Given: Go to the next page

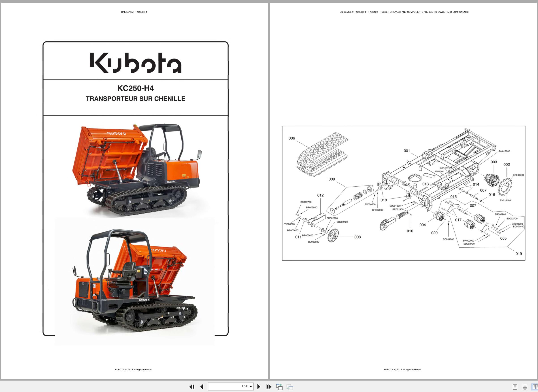Looking at the screenshot, I should [x=259, y=387].
